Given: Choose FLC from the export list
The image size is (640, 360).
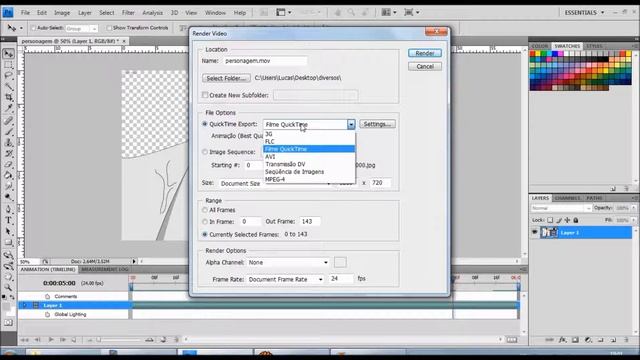Looking at the screenshot, I should pyautogui.click(x=309, y=142).
